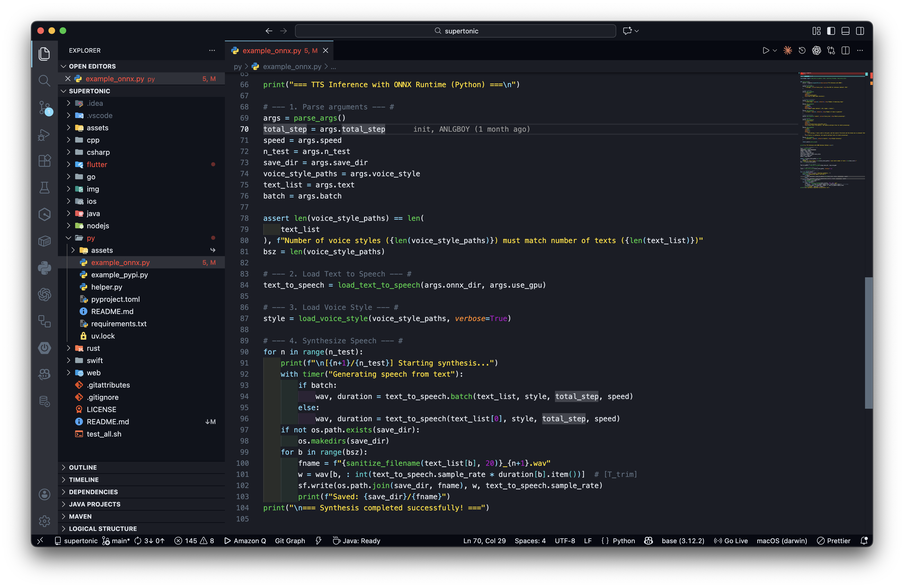Open the Source Control view
904x588 pixels.
(45, 107)
